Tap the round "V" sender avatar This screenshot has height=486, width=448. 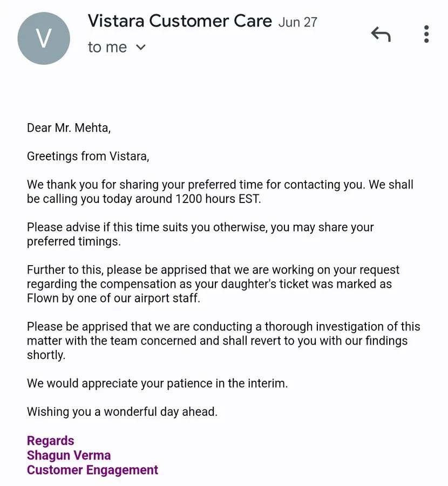coord(44,38)
